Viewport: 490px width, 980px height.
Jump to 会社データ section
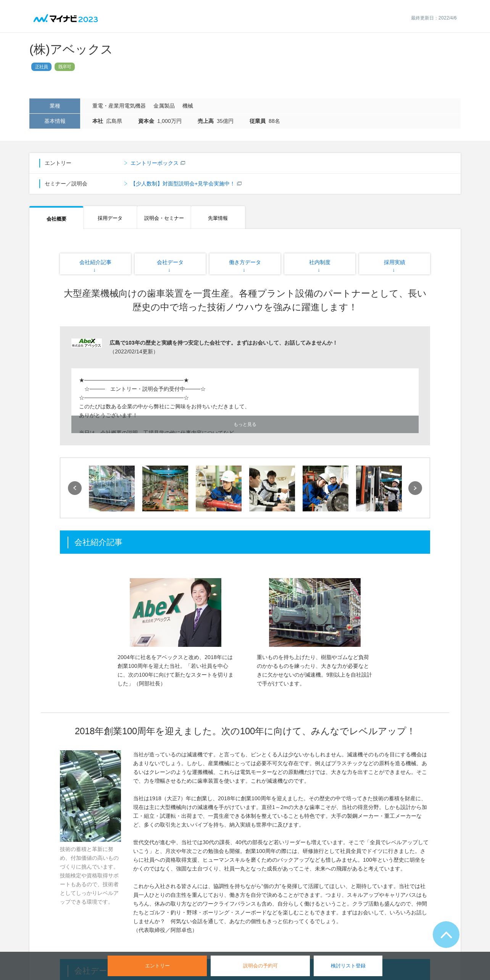(x=170, y=264)
